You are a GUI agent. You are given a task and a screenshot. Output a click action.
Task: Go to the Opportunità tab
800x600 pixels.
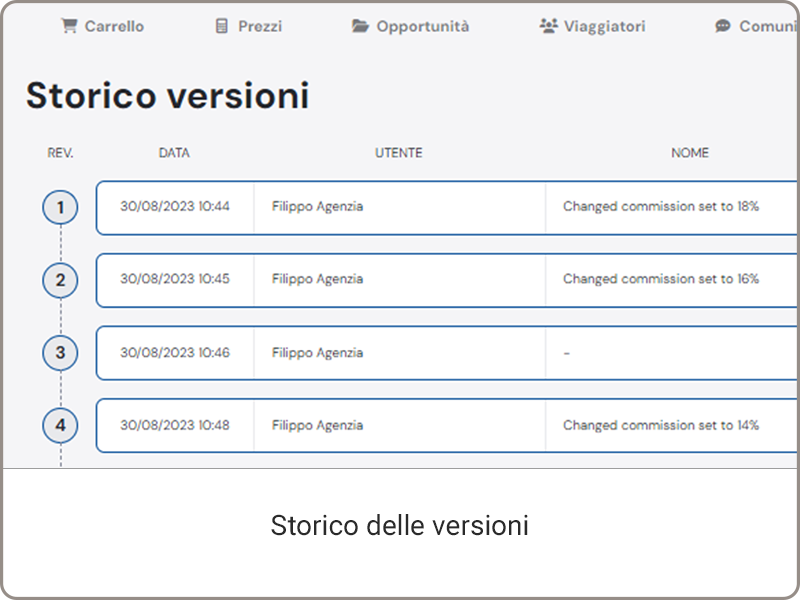pyautogui.click(x=411, y=26)
